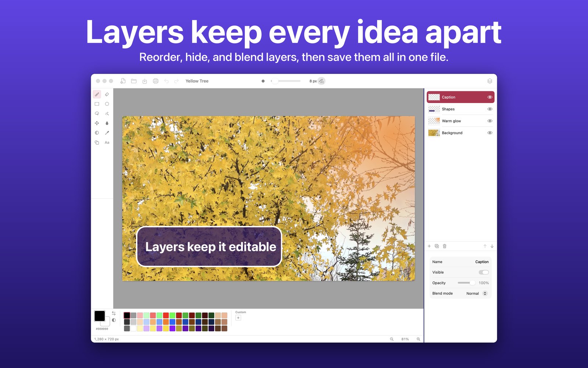Open the brush style scribble button
Image resolution: width=588 pixels, height=368 pixels.
point(322,81)
